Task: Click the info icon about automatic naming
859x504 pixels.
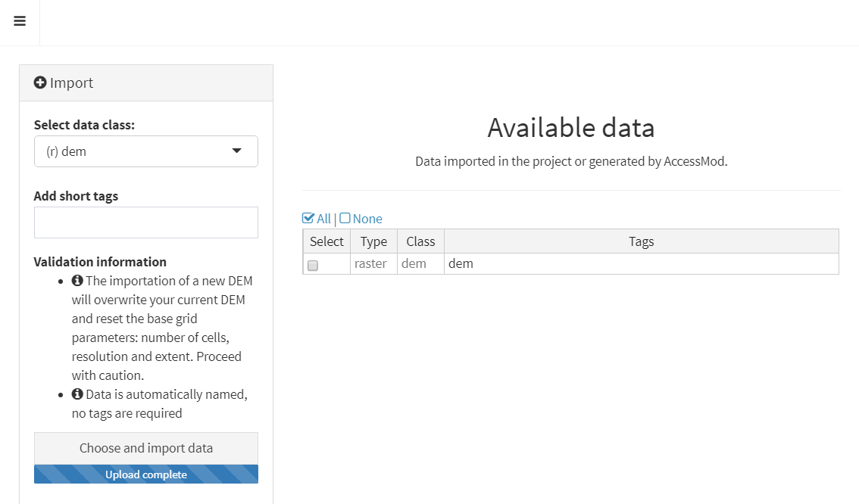Action: 77,394
